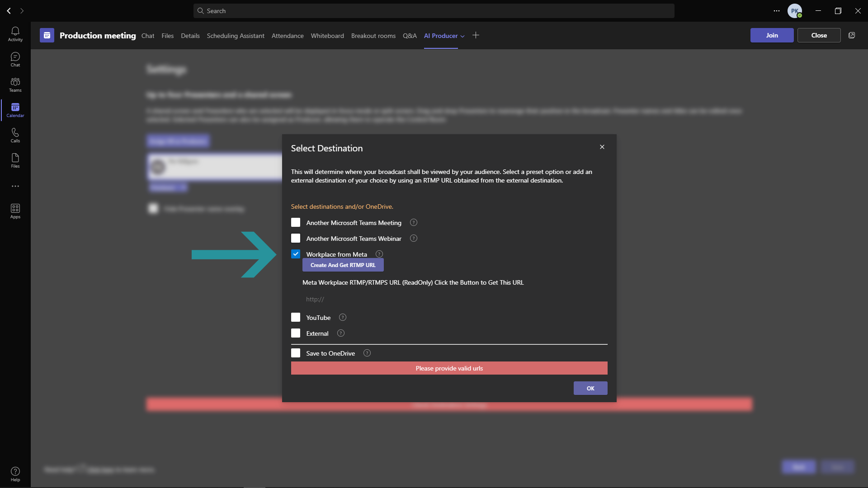This screenshot has height=488, width=868.
Task: Open Chat in the left sidebar
Action: (15, 59)
